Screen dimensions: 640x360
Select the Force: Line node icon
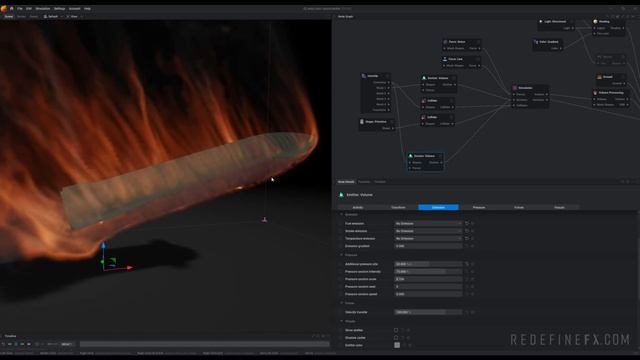pos(445,59)
